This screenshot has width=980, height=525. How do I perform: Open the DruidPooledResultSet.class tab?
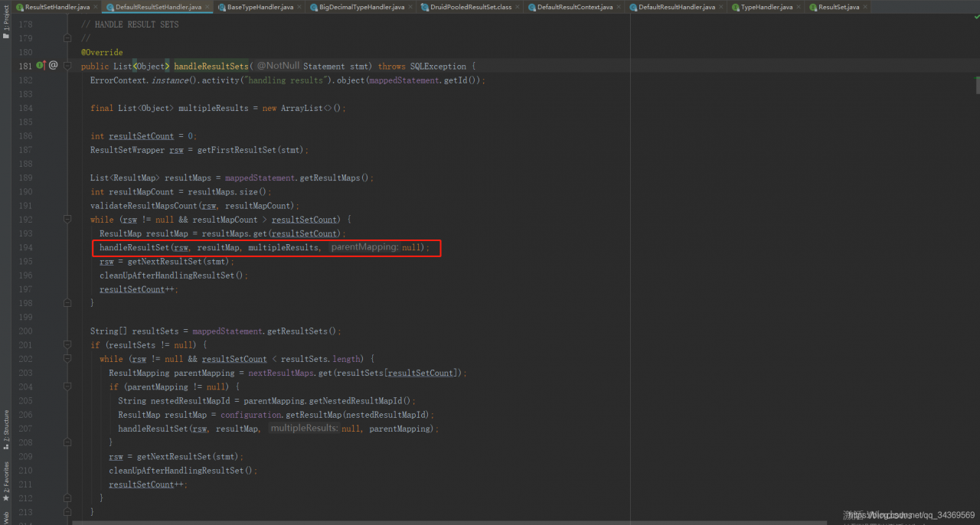click(471, 7)
